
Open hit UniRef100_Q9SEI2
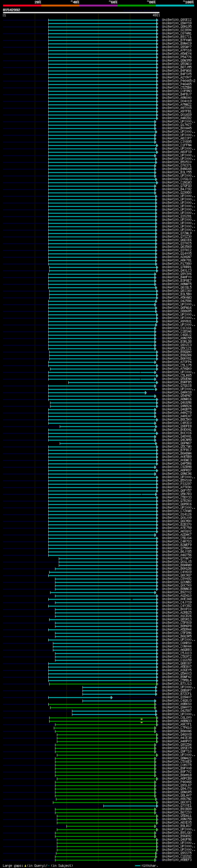[x=176, y=20]
